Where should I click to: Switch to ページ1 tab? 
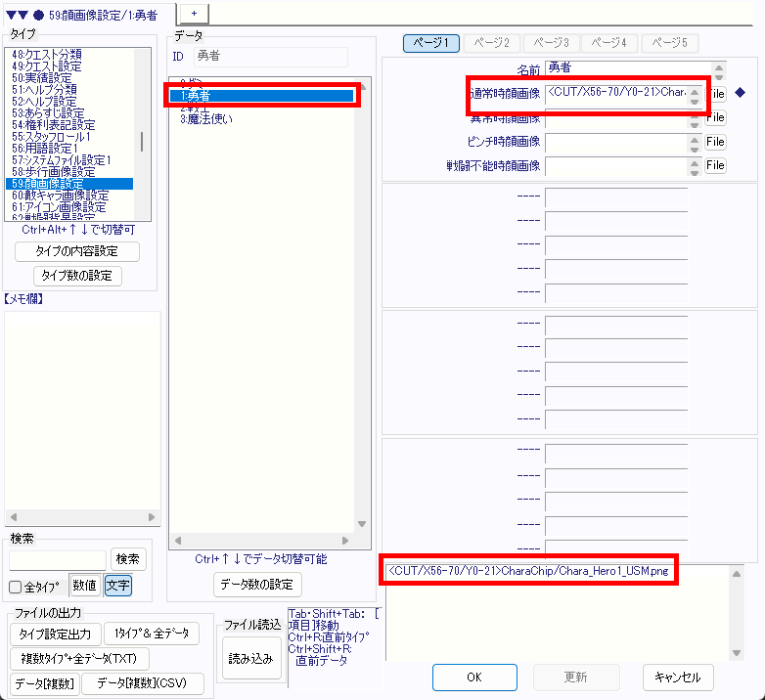pyautogui.click(x=430, y=43)
